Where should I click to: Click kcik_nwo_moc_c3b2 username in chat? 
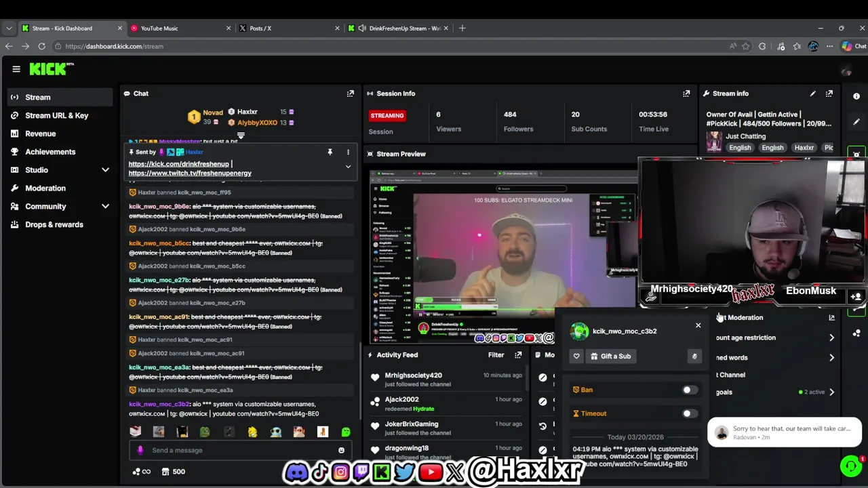(x=159, y=404)
